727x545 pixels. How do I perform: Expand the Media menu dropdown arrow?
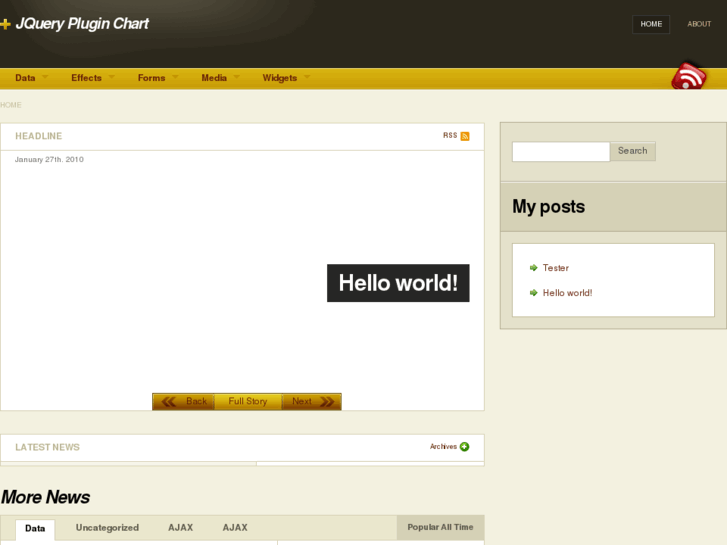(236, 77)
